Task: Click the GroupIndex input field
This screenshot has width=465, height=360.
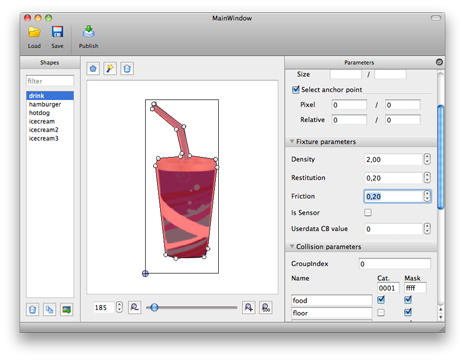Action: click(x=395, y=264)
